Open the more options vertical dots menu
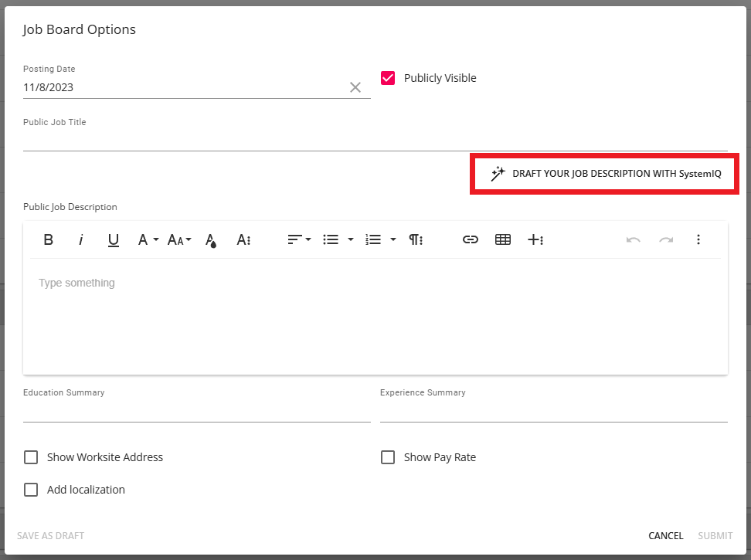This screenshot has height=560, width=751. click(698, 239)
